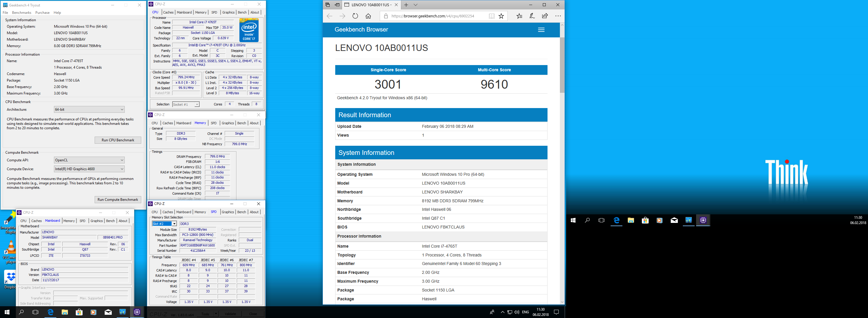Open Microsoft Store from primary taskbar
Screen dimensions: 868x318
coord(79,312)
